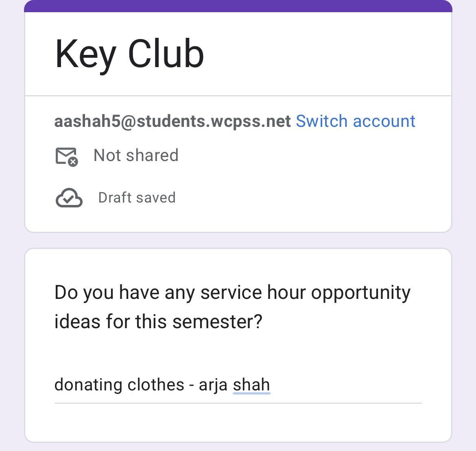Place cursor on the word "clothes"
The image size is (476, 451).
(x=156, y=385)
